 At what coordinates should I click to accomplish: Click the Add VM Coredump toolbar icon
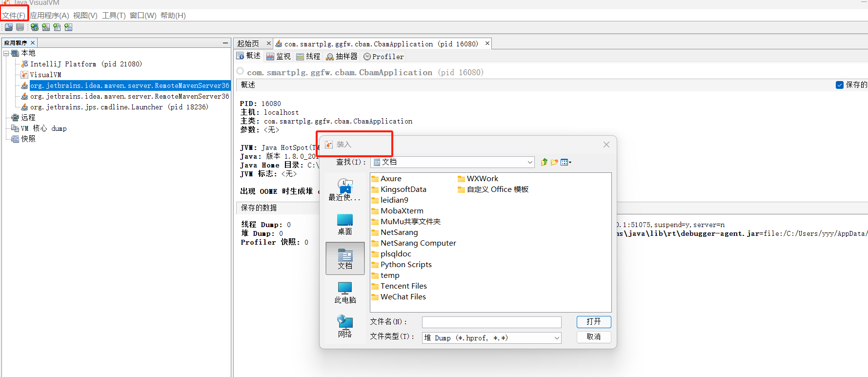[x=57, y=27]
